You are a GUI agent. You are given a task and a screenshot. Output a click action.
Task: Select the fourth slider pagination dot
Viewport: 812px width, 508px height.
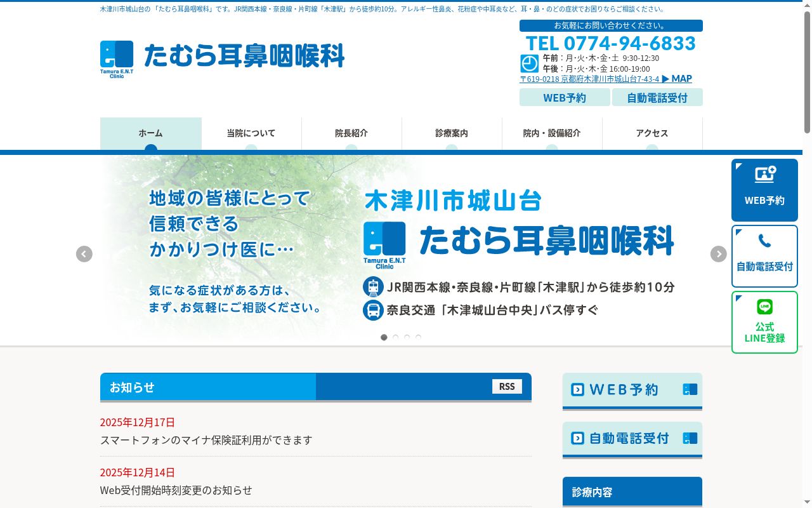pyautogui.click(x=418, y=337)
